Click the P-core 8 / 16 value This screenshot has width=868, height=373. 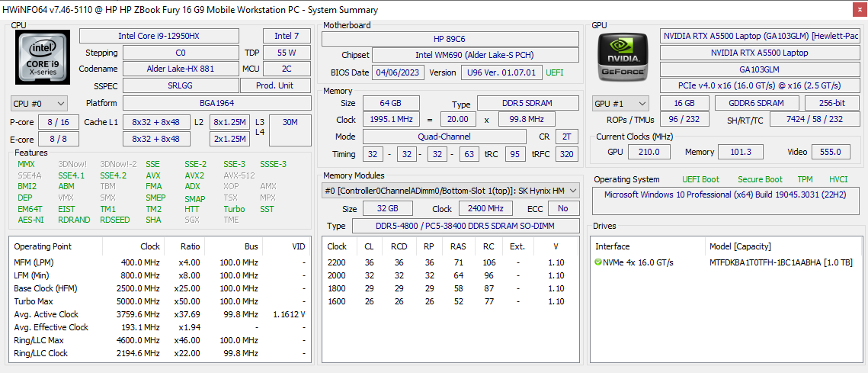pos(58,122)
